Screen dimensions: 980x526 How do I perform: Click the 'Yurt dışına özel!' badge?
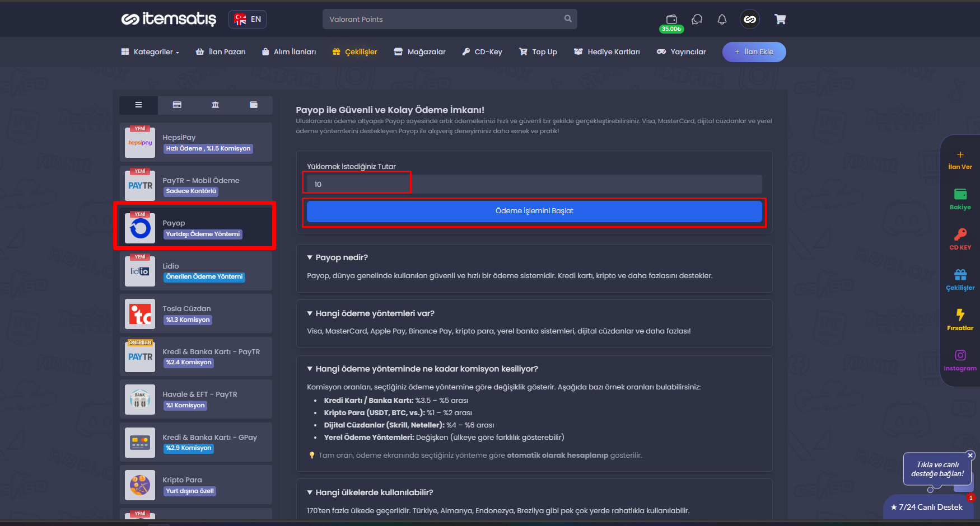coord(190,491)
